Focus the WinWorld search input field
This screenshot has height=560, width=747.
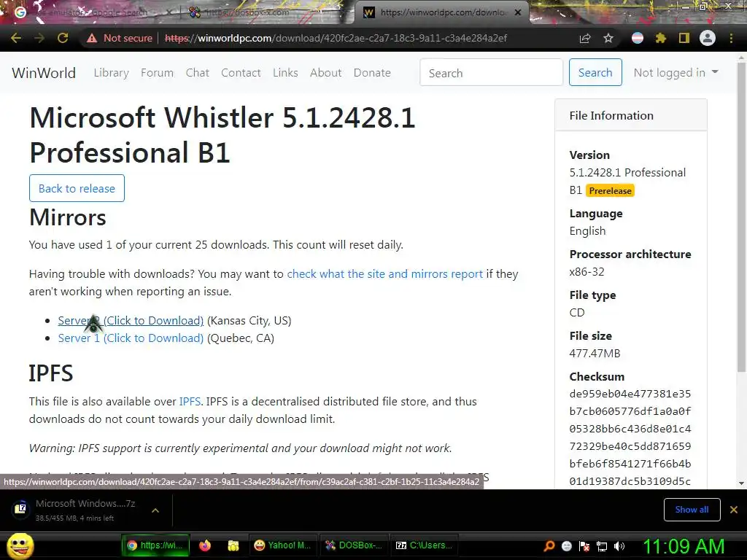(x=491, y=72)
